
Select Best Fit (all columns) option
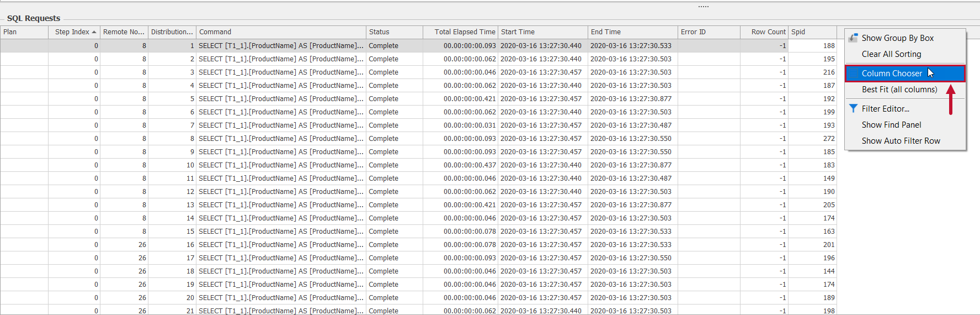pyautogui.click(x=899, y=90)
